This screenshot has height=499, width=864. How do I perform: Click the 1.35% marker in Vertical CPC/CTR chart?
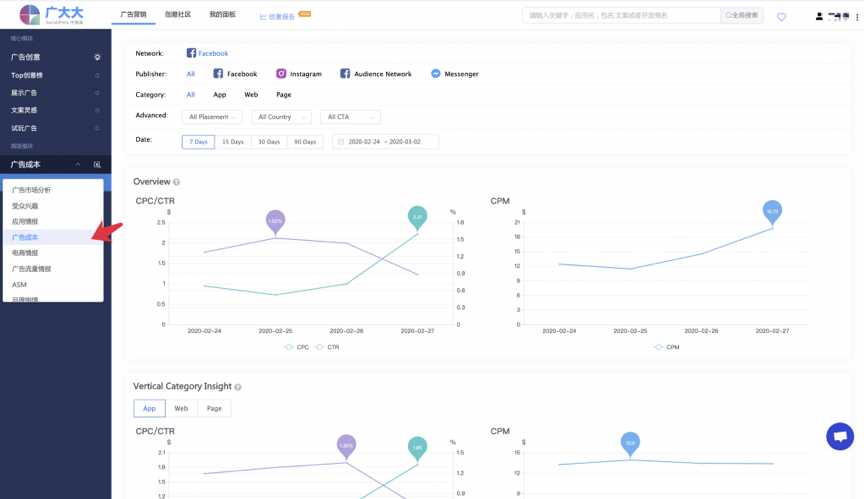coord(347,447)
